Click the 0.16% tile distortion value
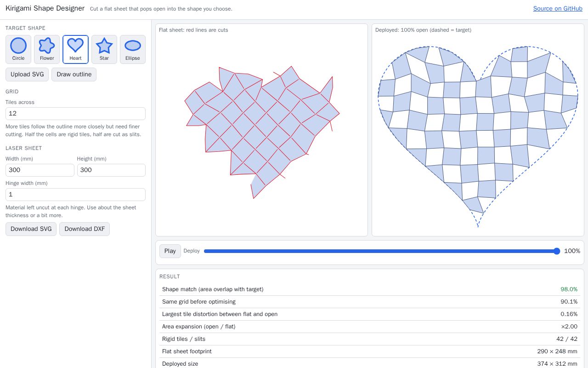 click(569, 314)
